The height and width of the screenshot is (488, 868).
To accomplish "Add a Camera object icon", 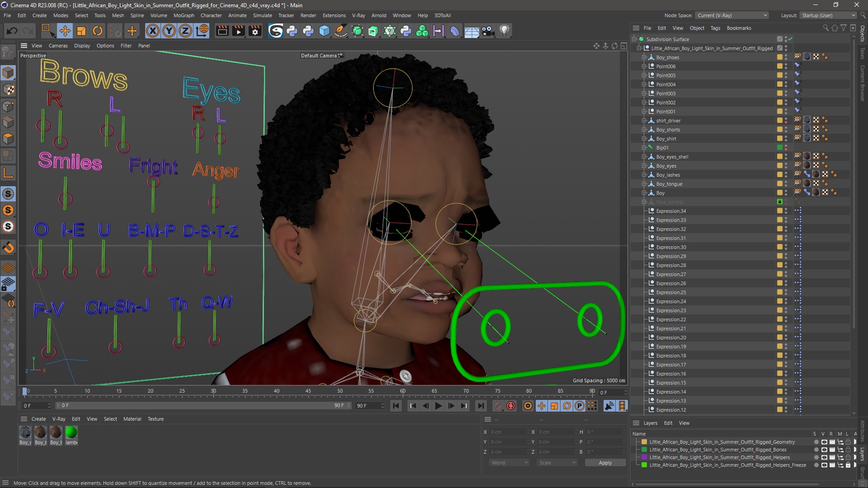I will [488, 31].
